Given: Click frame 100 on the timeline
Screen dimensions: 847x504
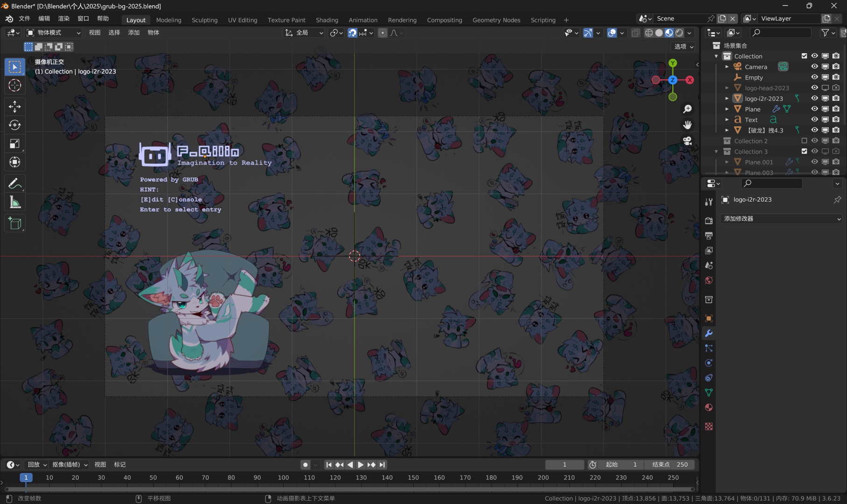Looking at the screenshot, I should tap(283, 477).
